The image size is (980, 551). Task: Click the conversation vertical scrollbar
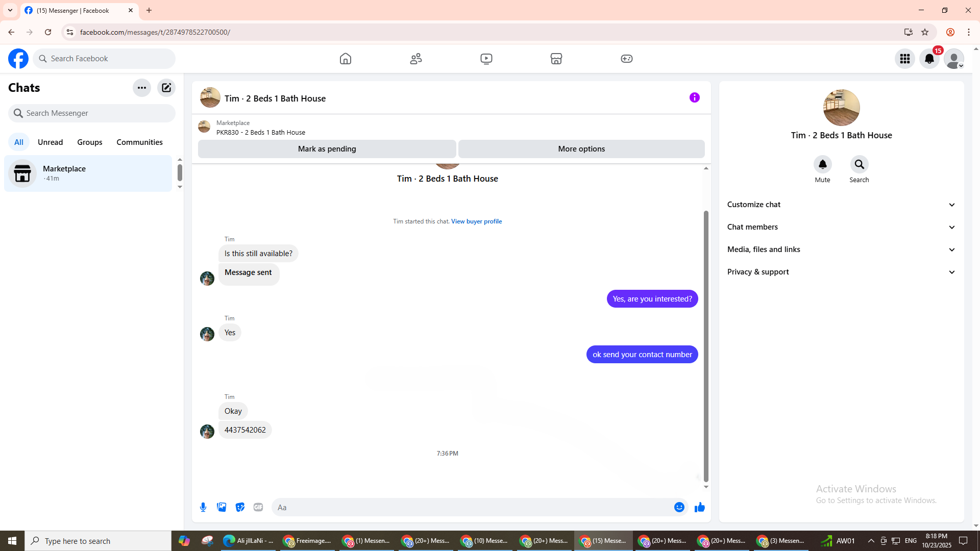[x=706, y=346]
